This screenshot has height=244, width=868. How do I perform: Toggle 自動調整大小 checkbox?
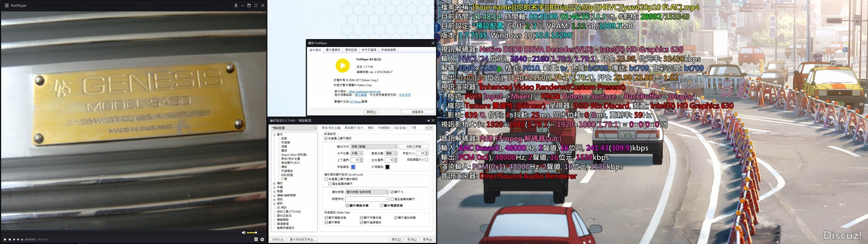(427, 159)
